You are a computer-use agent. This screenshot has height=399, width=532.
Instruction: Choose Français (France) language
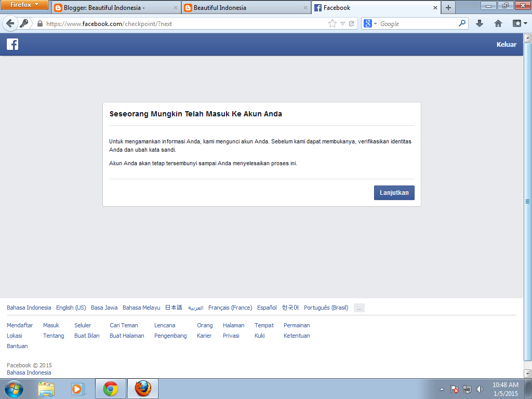click(230, 308)
